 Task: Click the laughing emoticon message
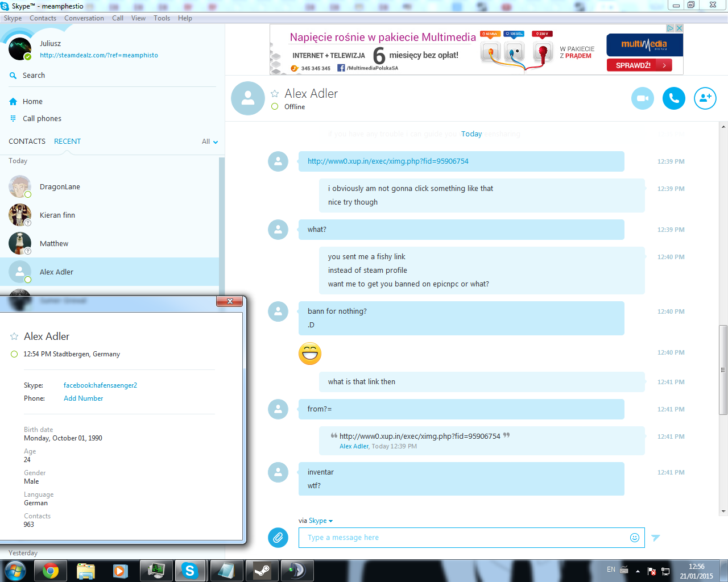pos(310,354)
